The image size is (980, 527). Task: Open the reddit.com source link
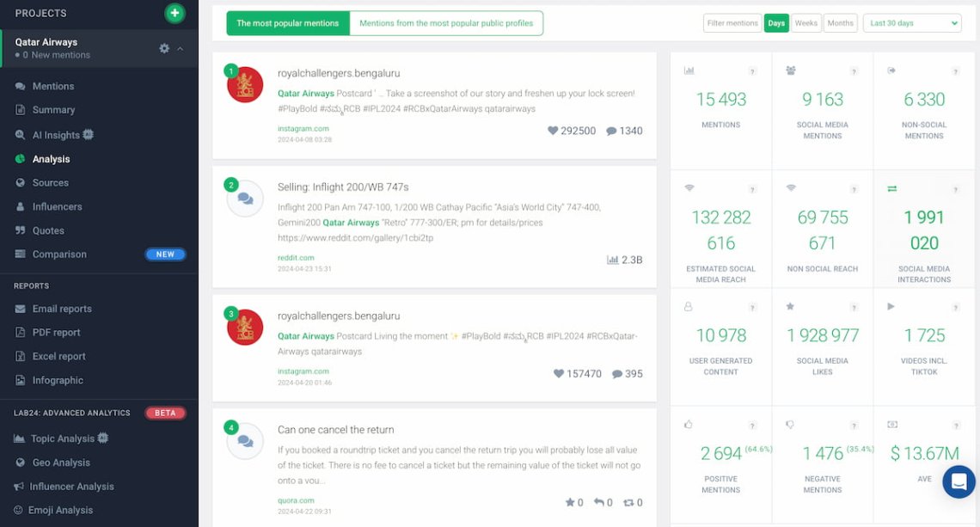296,258
